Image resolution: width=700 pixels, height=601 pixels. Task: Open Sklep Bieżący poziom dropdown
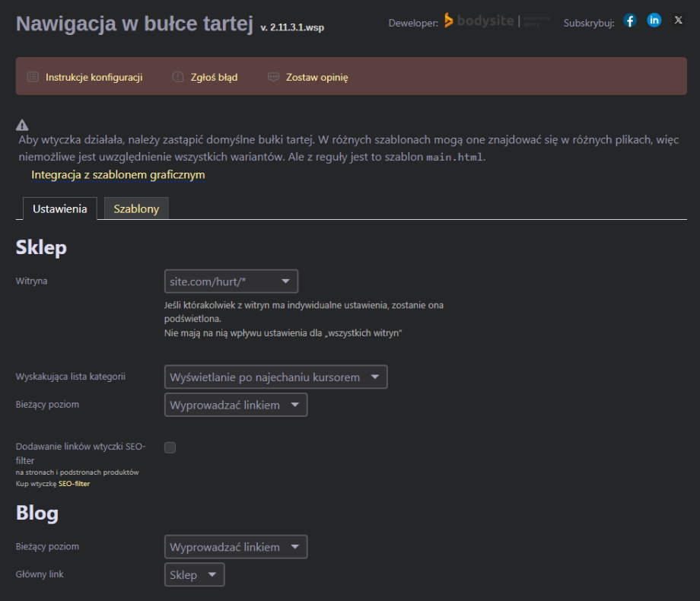coord(236,405)
